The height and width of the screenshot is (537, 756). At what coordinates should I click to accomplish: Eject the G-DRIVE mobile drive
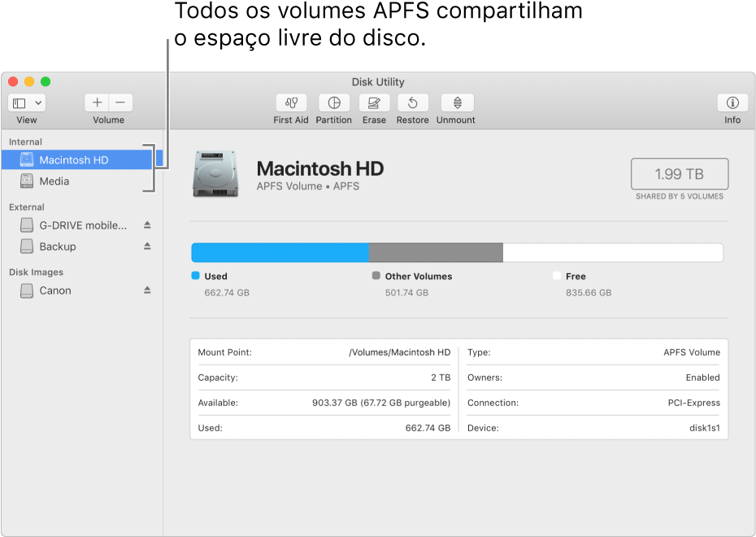click(x=149, y=225)
